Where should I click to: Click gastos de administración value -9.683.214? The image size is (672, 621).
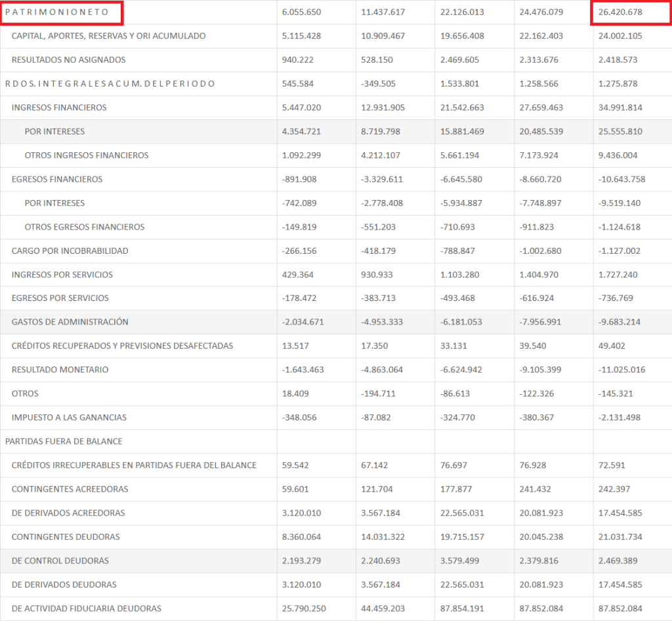click(x=619, y=322)
